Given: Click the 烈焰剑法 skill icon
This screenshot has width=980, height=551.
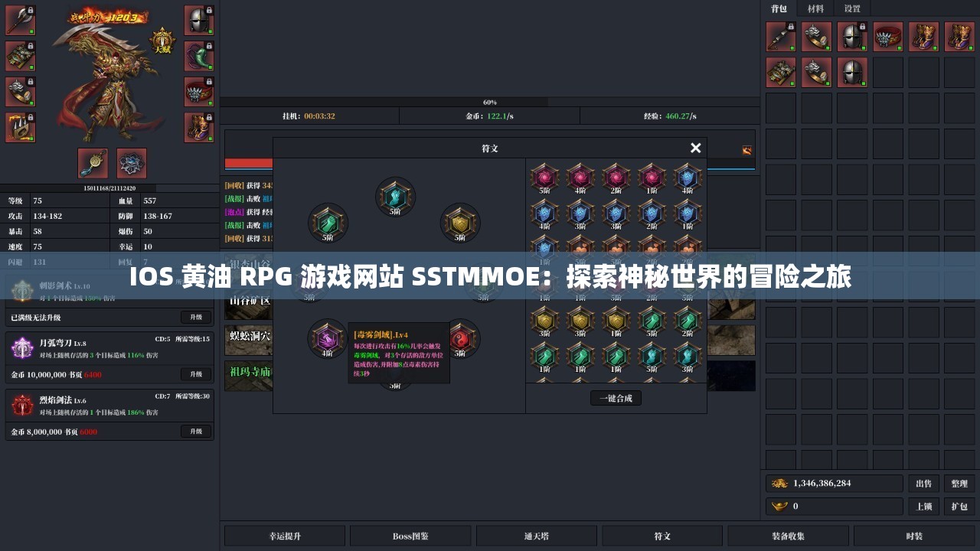Looking at the screenshot, I should pyautogui.click(x=22, y=406).
